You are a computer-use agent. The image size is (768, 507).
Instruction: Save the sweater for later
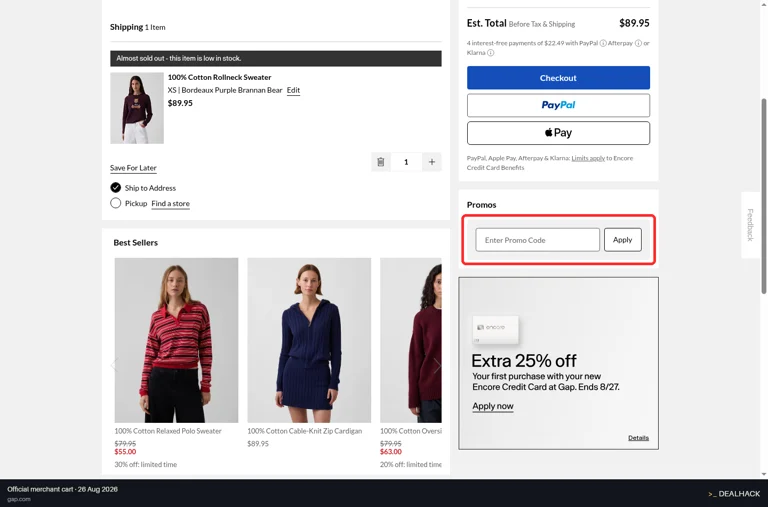133,168
